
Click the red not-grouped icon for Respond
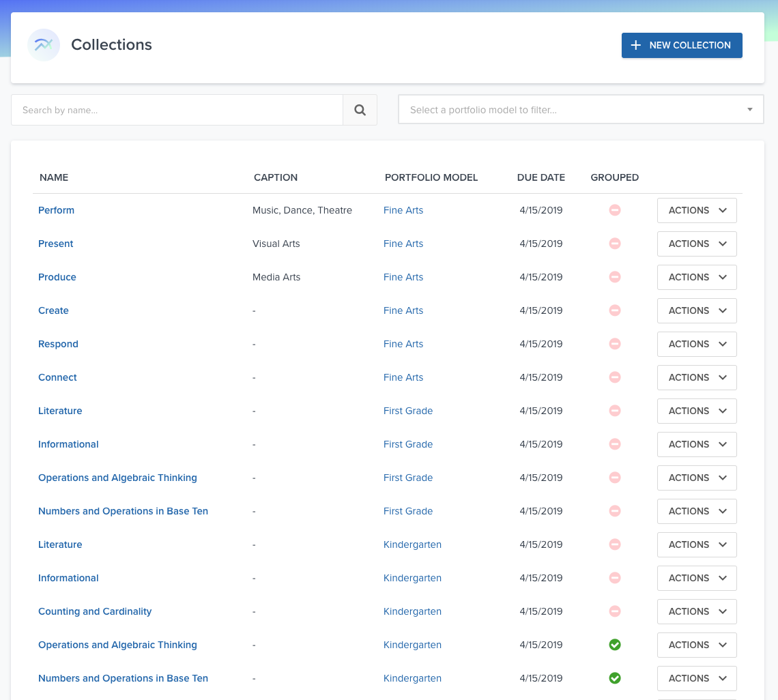pos(614,344)
